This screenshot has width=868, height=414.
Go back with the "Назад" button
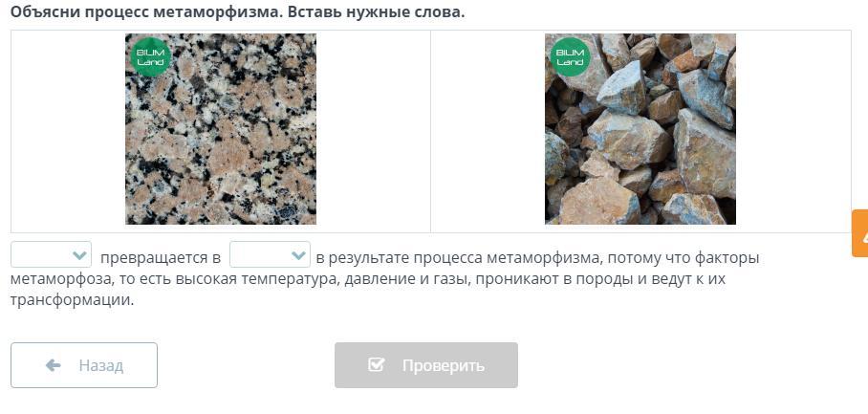[84, 365]
